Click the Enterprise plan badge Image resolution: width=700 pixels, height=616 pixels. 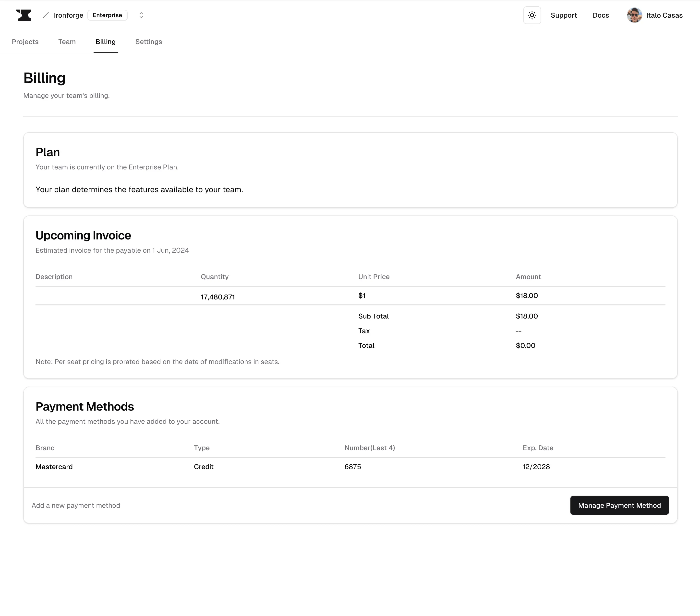pos(107,15)
